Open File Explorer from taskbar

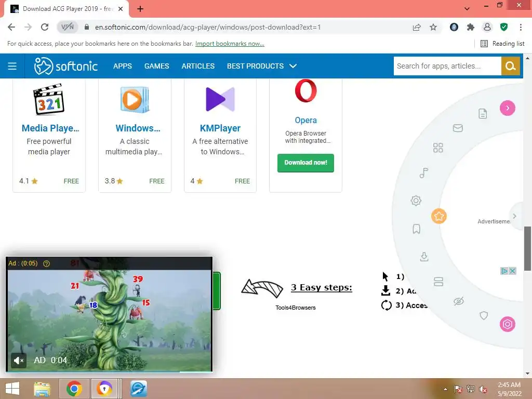point(42,389)
